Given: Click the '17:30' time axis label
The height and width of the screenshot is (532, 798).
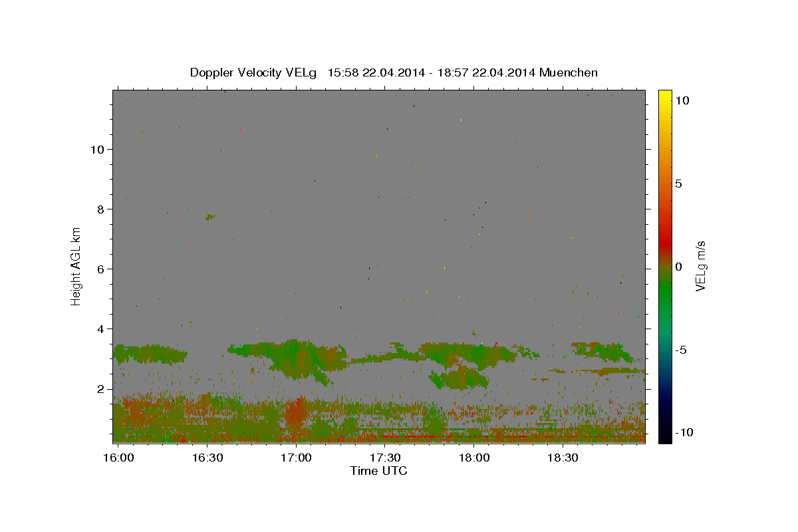Looking at the screenshot, I should click(x=384, y=458).
